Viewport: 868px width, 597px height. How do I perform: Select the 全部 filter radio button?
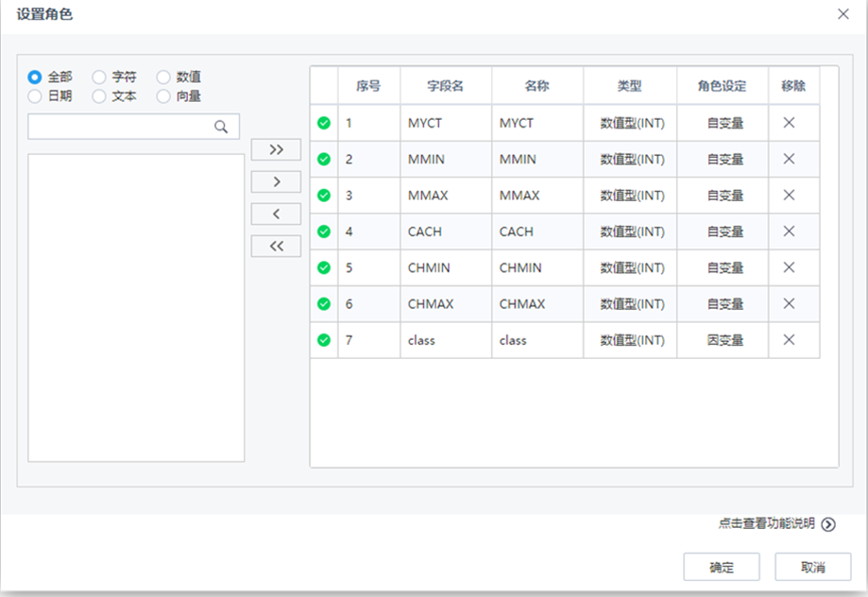tap(35, 77)
